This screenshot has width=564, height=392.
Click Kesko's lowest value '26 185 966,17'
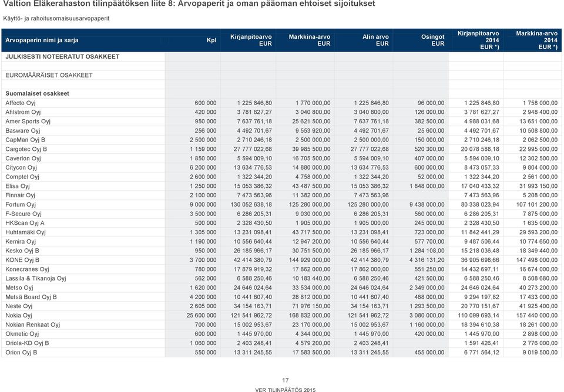pos(370,251)
